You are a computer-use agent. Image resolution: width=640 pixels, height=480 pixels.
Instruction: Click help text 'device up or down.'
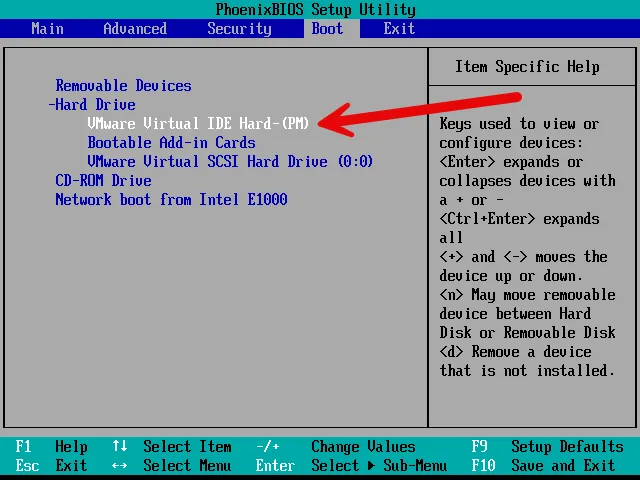(511, 276)
